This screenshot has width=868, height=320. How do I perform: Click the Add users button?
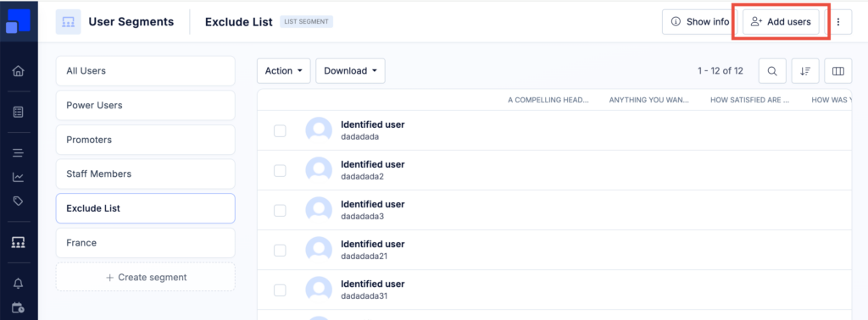[781, 22]
